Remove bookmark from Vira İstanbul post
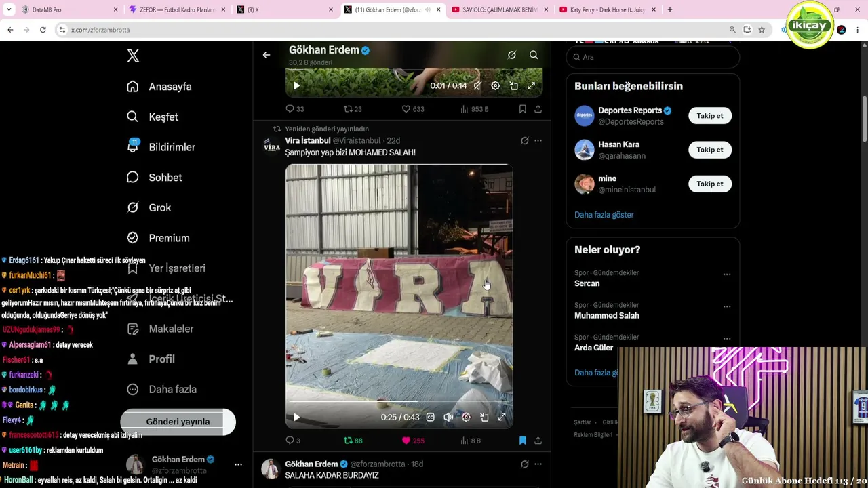This screenshot has width=868, height=488. 522,441
